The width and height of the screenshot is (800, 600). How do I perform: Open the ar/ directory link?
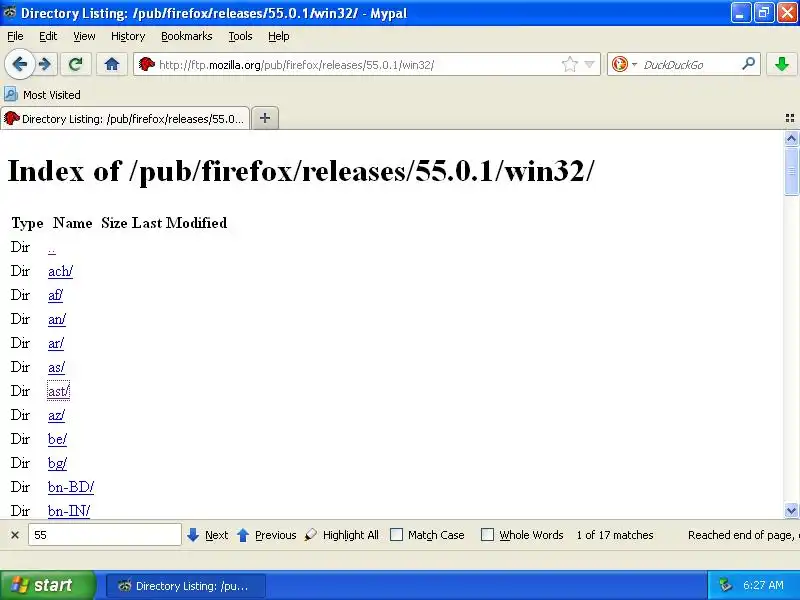[56, 343]
